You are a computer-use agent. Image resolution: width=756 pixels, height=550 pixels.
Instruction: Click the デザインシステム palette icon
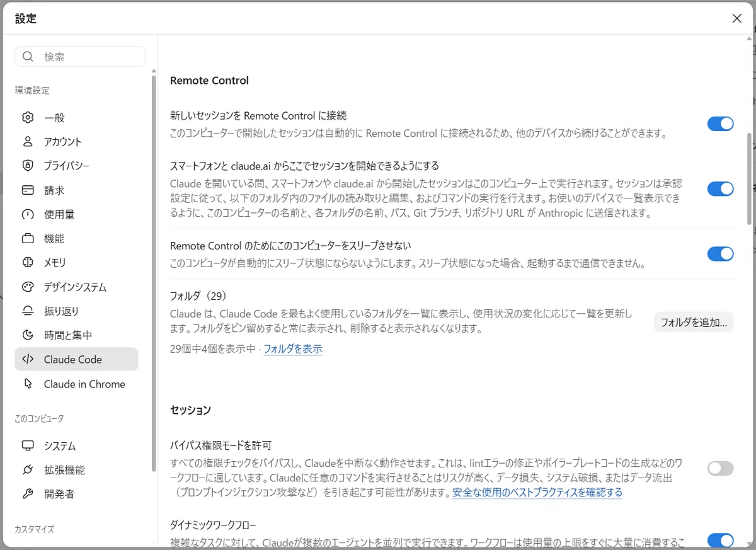pyautogui.click(x=28, y=287)
